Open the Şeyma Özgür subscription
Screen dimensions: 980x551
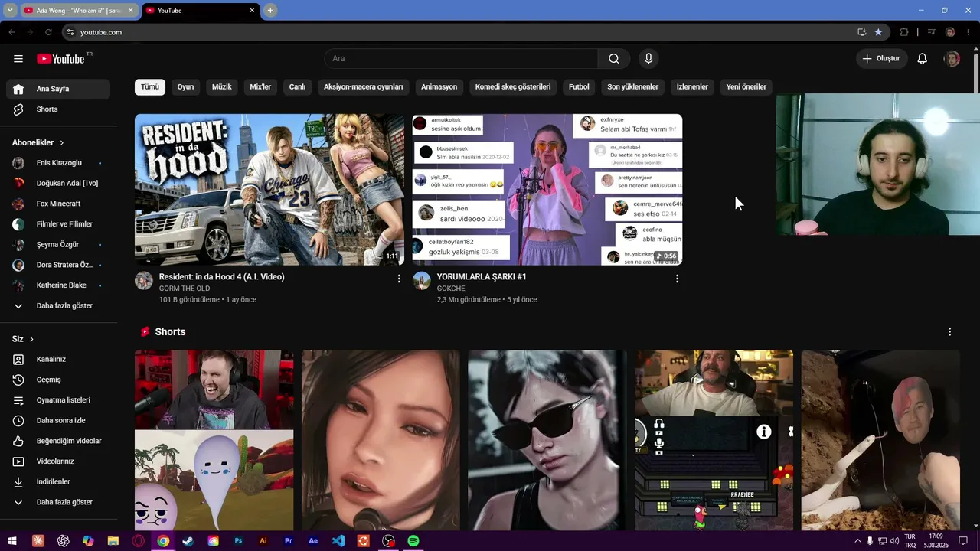[58, 245]
